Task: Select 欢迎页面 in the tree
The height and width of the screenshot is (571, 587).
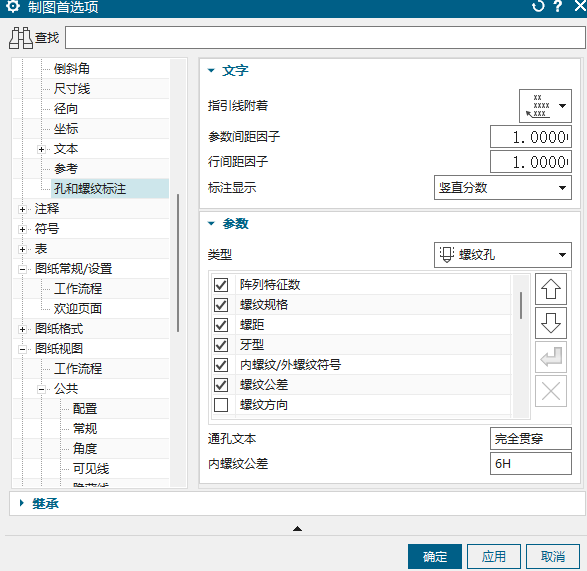Action: click(x=78, y=309)
